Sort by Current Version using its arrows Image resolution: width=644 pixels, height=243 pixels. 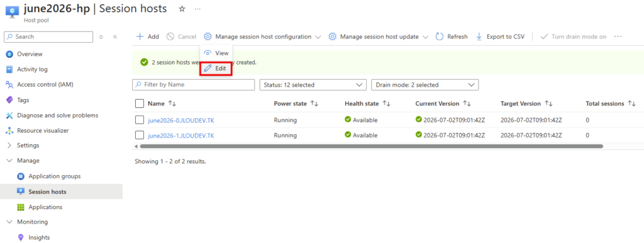tap(467, 104)
